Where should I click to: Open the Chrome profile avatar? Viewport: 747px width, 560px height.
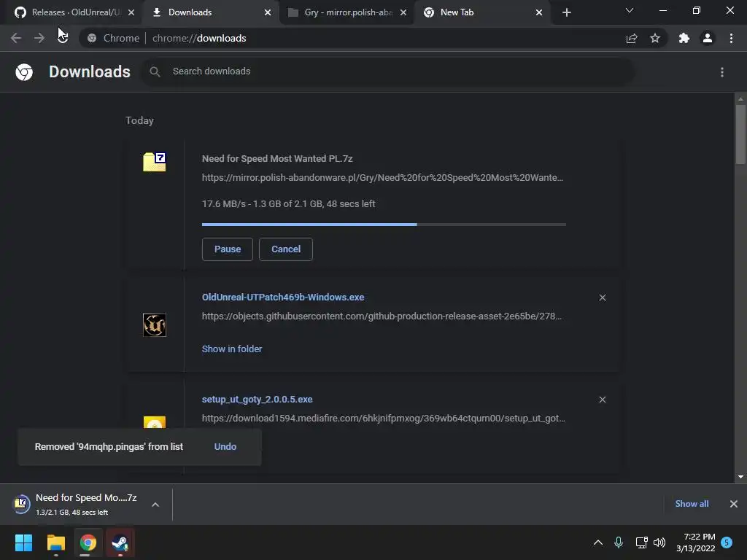tap(708, 38)
